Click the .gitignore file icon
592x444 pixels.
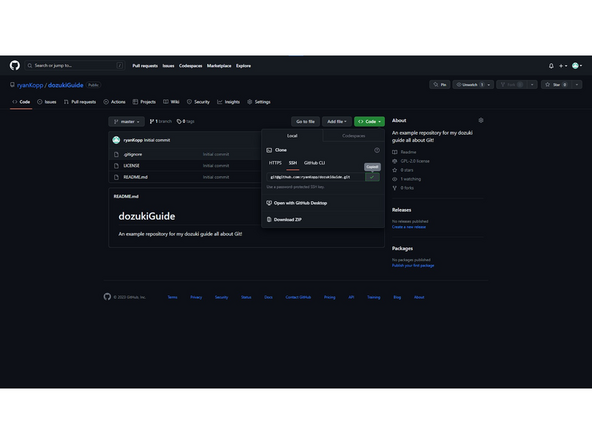pyautogui.click(x=116, y=154)
